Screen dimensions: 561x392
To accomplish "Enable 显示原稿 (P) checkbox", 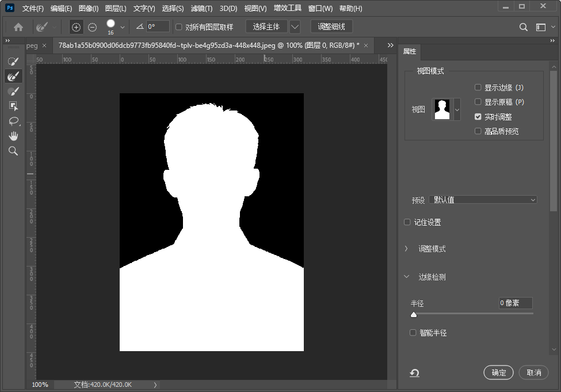I will [478, 102].
